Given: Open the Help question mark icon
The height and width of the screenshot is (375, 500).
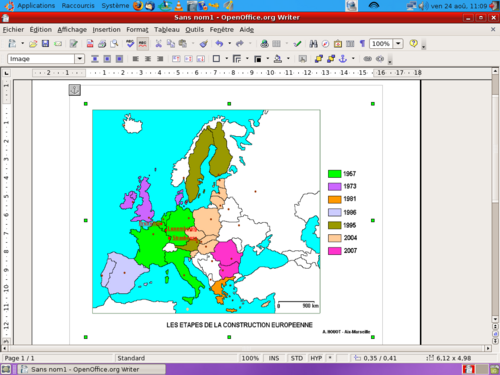Looking at the screenshot, I should [x=413, y=44].
